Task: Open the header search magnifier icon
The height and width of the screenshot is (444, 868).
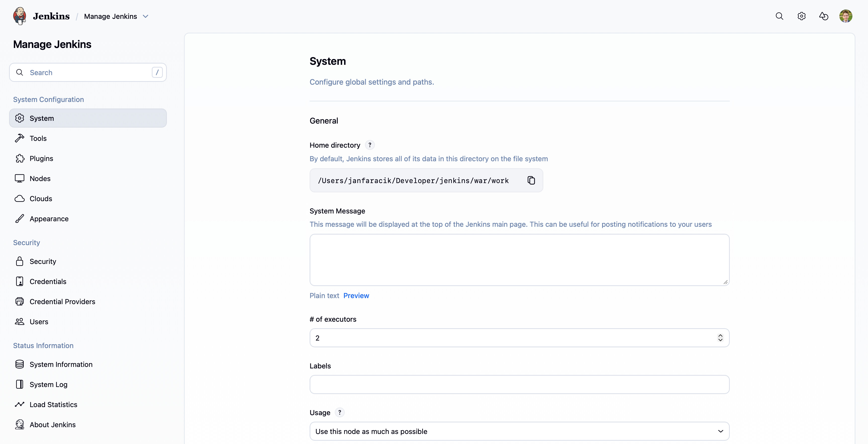Action: (x=779, y=16)
